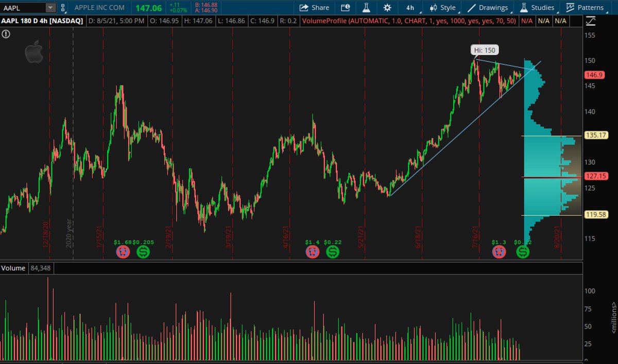Click the $0.205 dividend dollar icon
Viewport: 618px width, 364px height.
coord(143,252)
